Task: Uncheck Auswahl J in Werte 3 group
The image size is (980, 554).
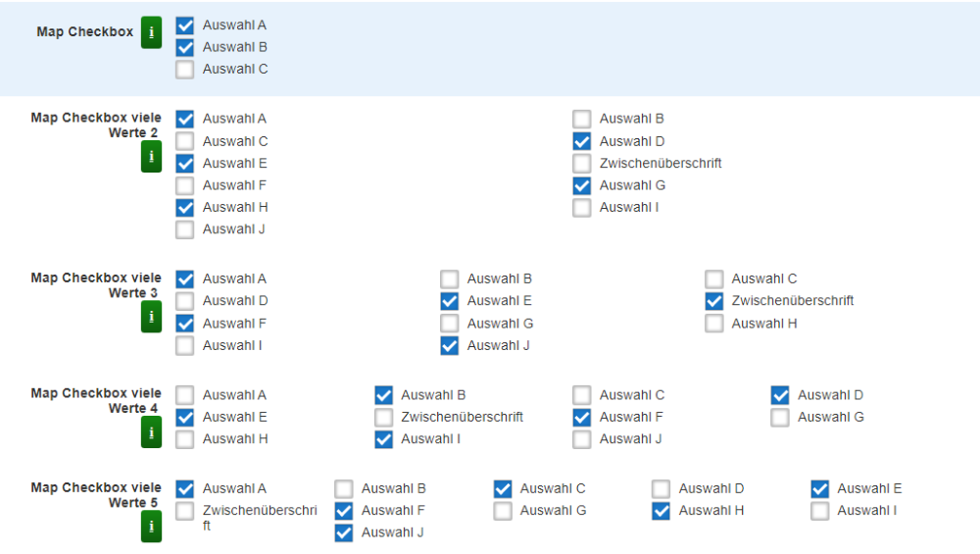Action: (x=450, y=345)
